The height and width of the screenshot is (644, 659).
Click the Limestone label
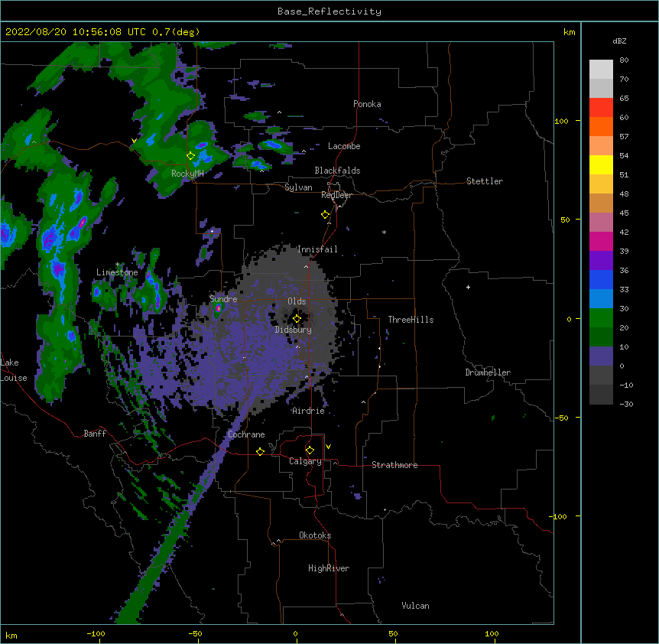tap(117, 272)
